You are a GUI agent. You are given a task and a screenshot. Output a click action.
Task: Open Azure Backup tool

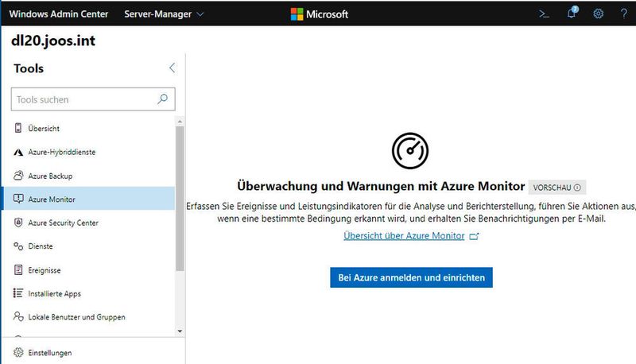tap(88, 176)
